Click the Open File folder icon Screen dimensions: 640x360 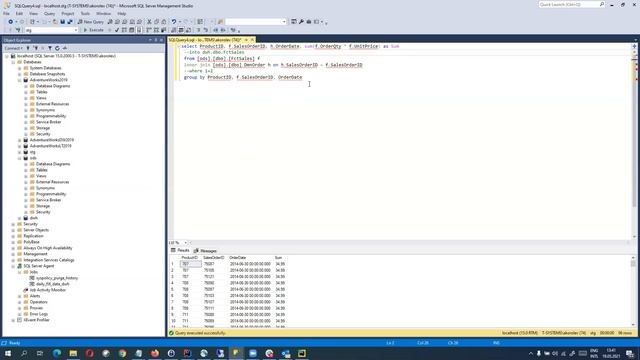point(55,22)
